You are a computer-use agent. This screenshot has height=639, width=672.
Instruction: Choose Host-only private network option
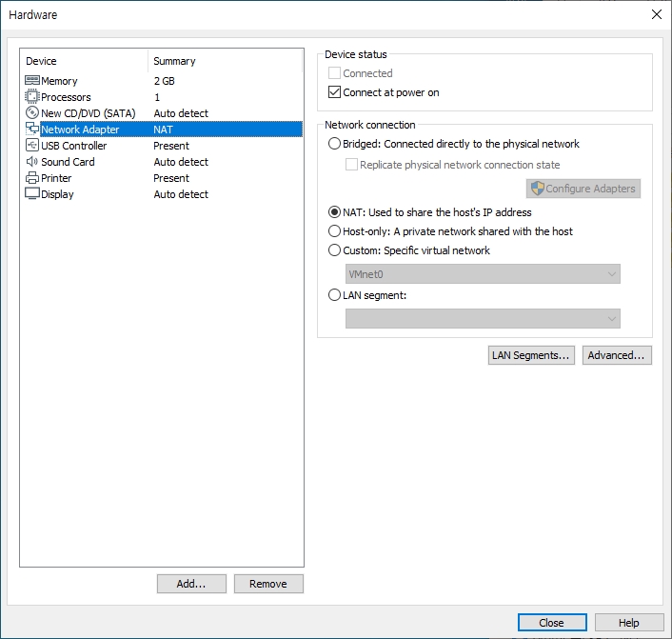[x=334, y=231]
